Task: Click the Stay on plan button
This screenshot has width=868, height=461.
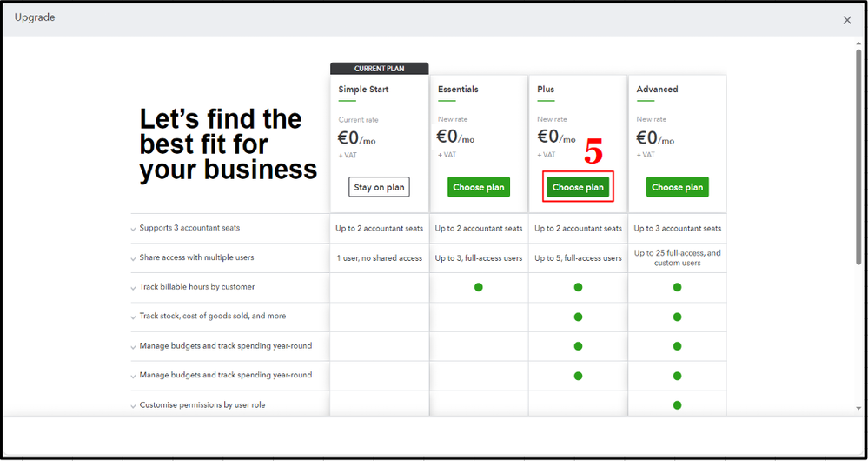Action: (x=379, y=187)
